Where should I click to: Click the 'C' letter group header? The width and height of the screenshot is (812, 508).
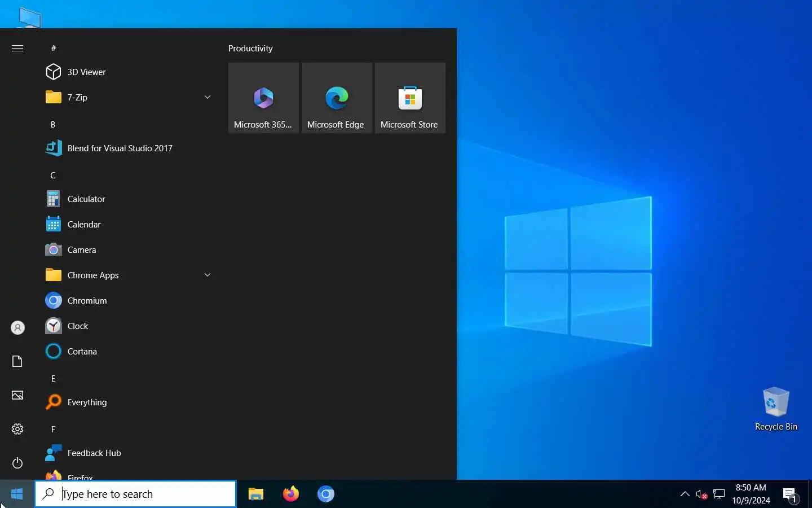tap(53, 175)
